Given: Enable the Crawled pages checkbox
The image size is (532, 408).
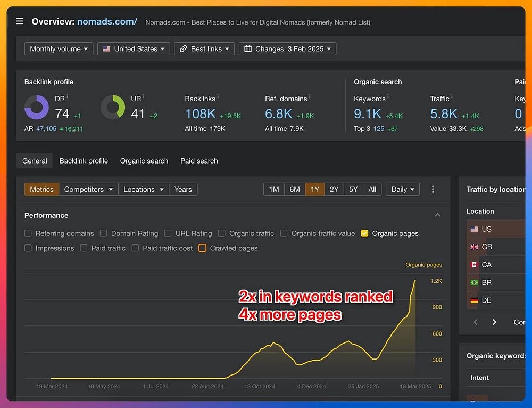Looking at the screenshot, I should coord(202,248).
